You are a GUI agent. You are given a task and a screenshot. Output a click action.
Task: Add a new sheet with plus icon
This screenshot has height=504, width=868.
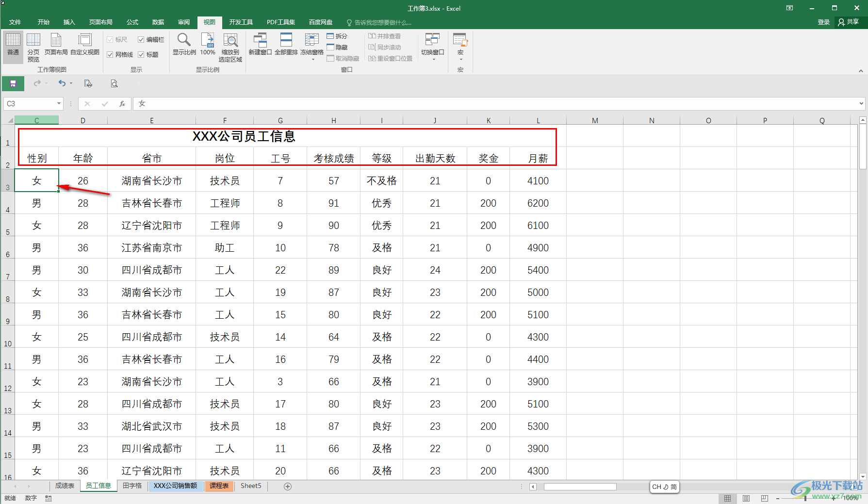(x=288, y=487)
